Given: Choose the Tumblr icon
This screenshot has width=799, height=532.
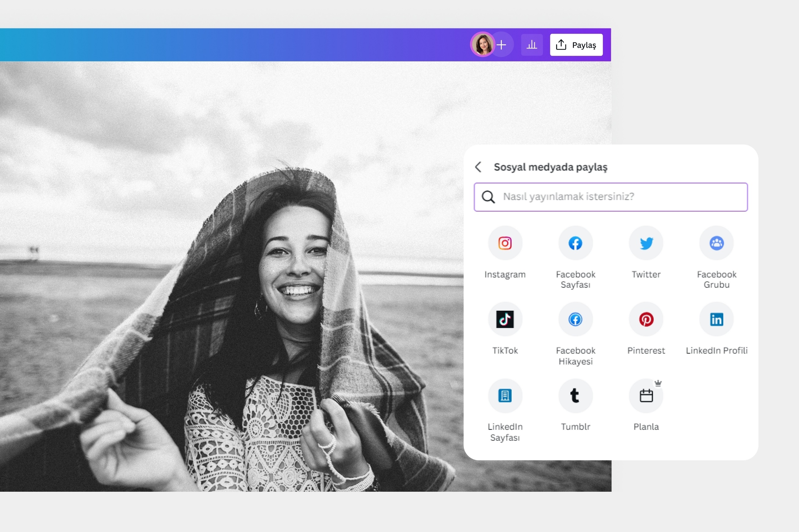Looking at the screenshot, I should 575,396.
